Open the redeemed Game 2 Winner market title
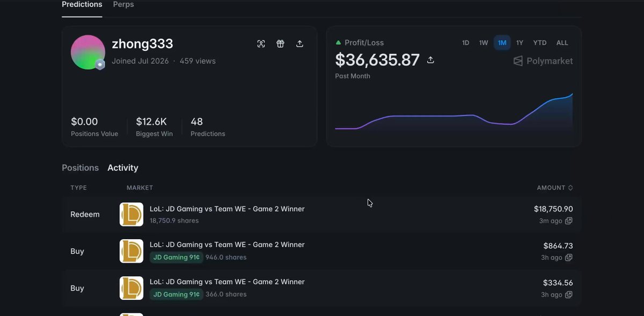Viewport: 644px width, 316px height. (x=227, y=209)
